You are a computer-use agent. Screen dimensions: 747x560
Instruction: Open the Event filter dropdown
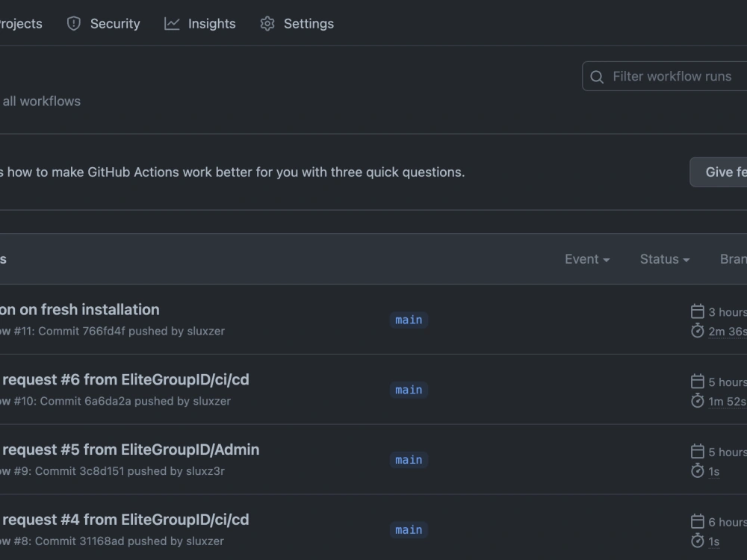click(x=587, y=259)
